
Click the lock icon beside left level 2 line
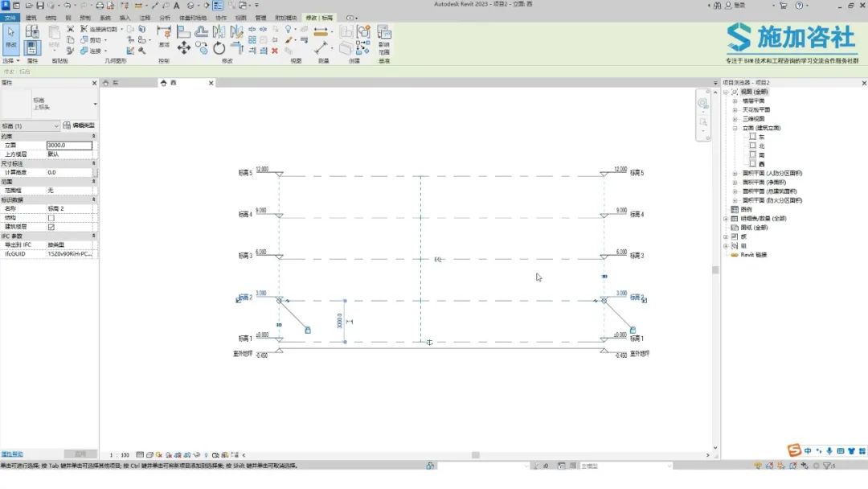(308, 330)
